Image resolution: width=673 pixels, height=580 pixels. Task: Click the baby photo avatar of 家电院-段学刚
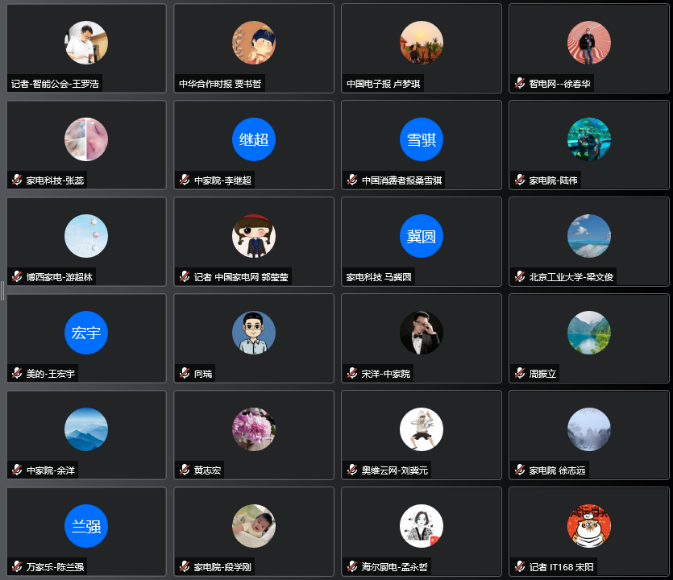(254, 525)
